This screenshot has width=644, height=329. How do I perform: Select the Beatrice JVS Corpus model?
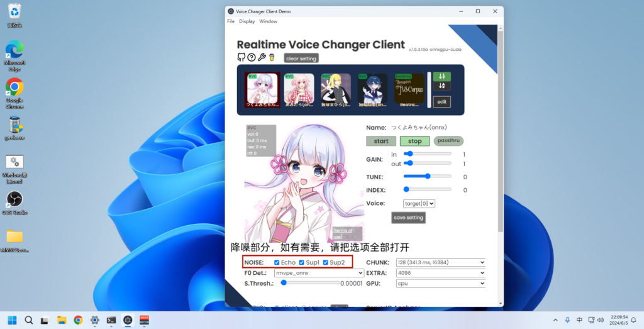(x=409, y=90)
